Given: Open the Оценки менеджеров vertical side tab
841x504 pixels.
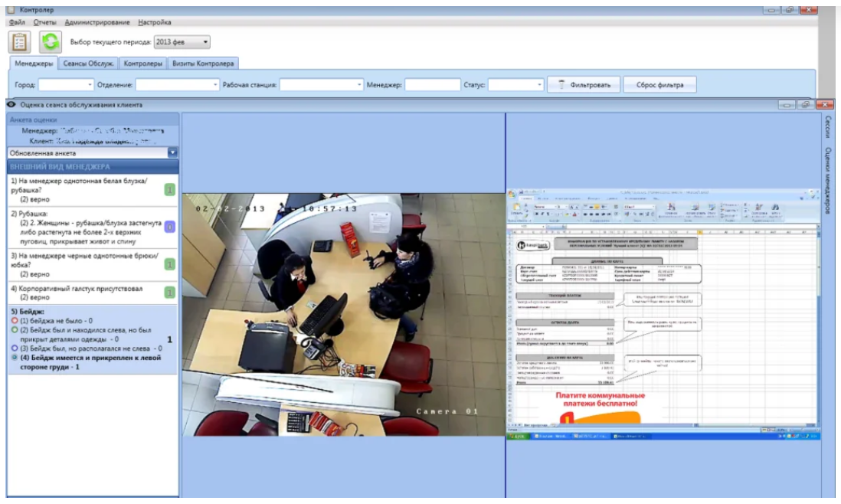Looking at the screenshot, I should (828, 181).
